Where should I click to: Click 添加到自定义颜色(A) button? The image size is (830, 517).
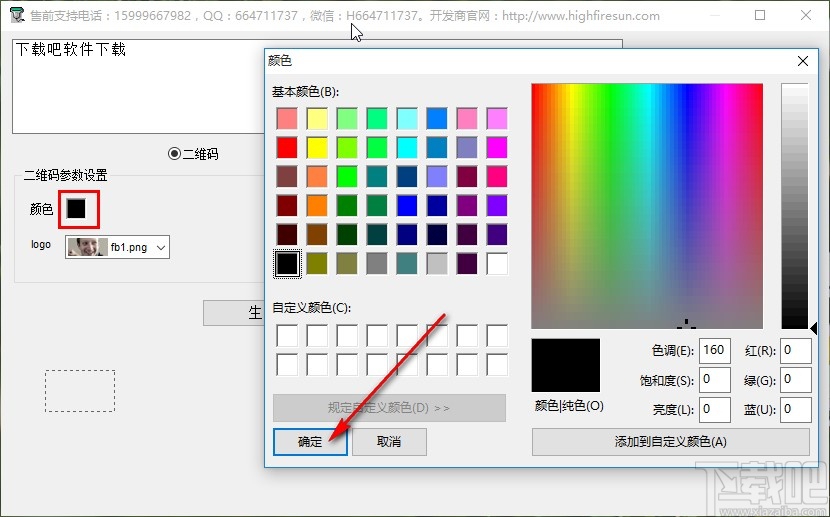tap(671, 441)
